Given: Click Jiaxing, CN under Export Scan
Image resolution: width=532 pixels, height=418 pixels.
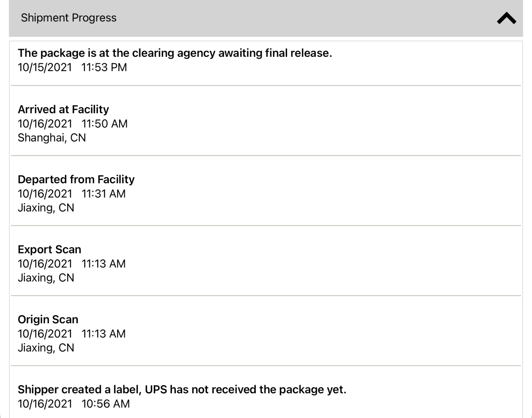Looking at the screenshot, I should 46,278.
